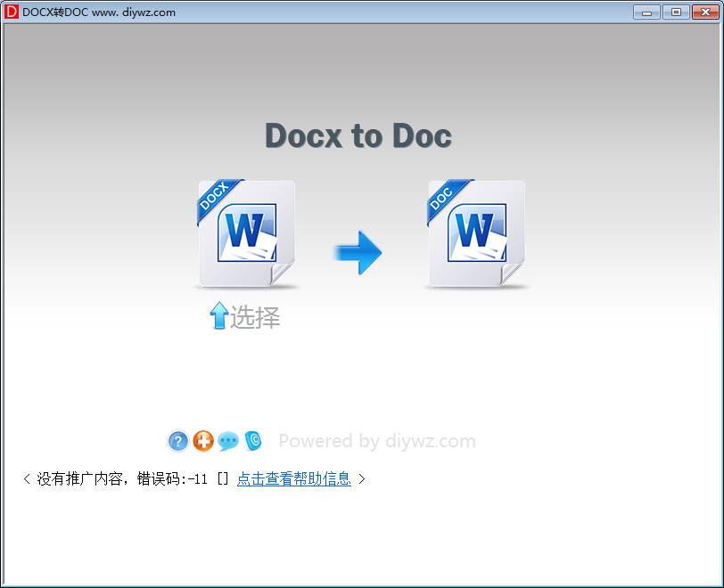This screenshot has height=588, width=724.
Task: Open the blue question mark help icon
Action: 178,441
